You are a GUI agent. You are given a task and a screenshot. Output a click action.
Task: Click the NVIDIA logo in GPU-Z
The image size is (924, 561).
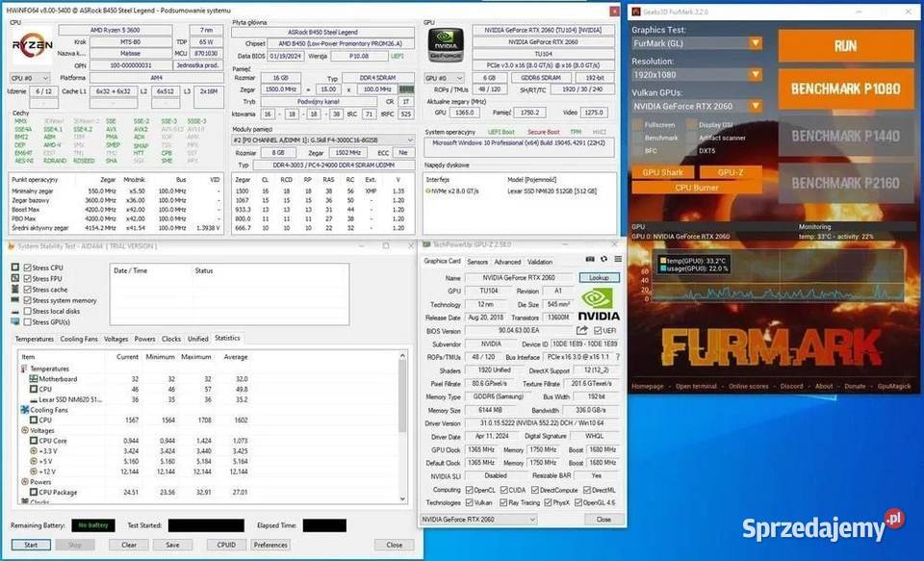click(598, 305)
